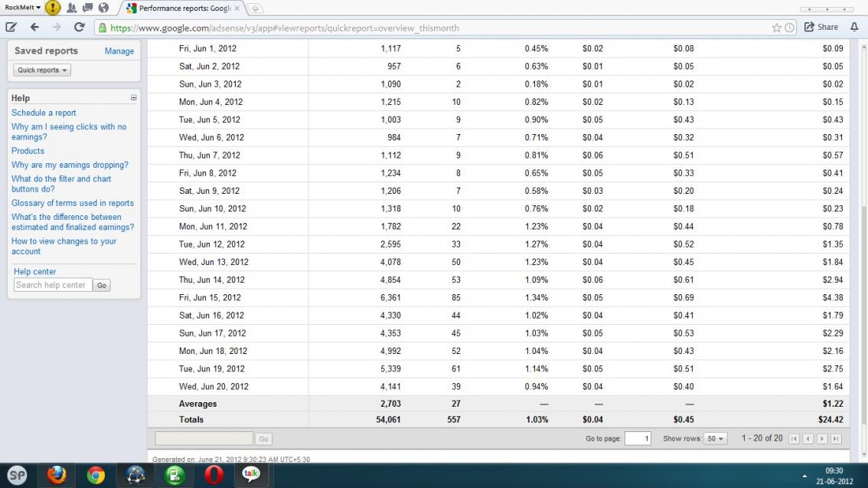Open the chat messages icon

pos(87,8)
